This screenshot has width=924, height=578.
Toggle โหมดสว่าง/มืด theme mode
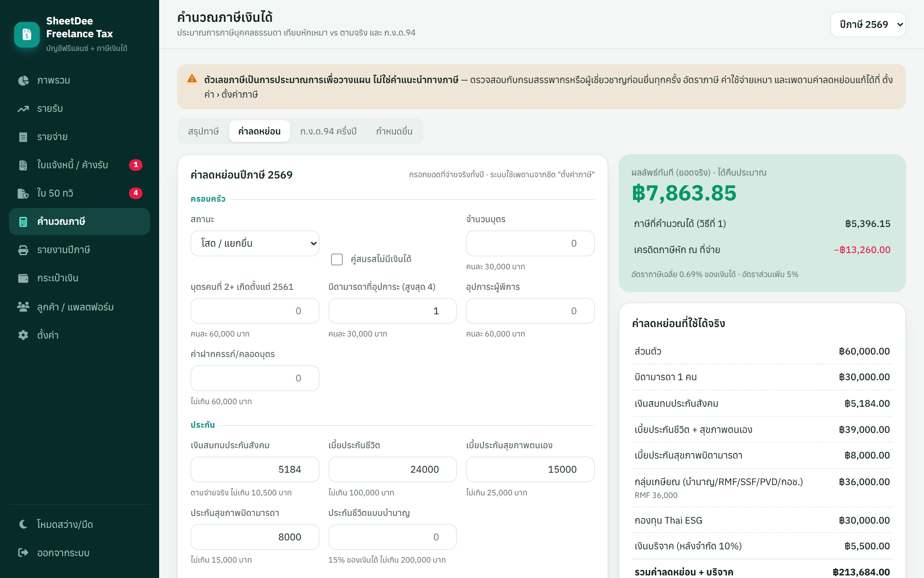pos(80,524)
